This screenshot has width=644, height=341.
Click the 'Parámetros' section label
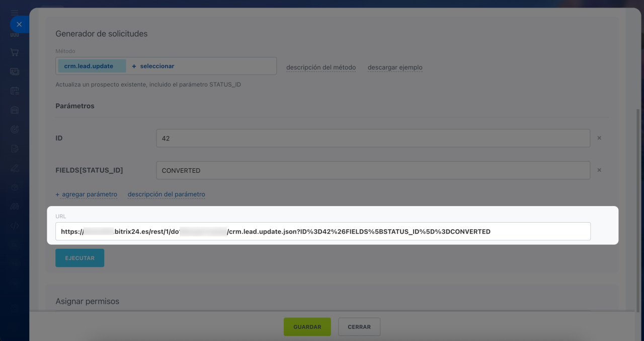tap(75, 106)
